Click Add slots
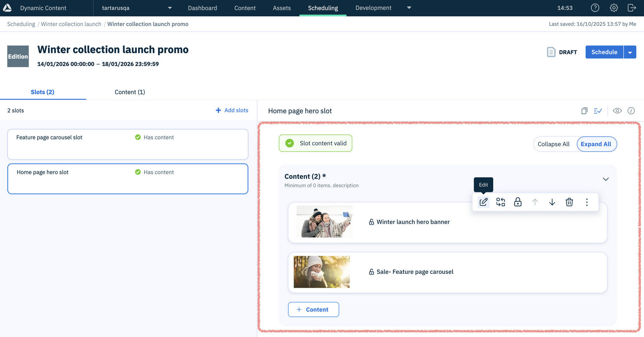Image resolution: width=644 pixels, height=337 pixels. coord(232,110)
